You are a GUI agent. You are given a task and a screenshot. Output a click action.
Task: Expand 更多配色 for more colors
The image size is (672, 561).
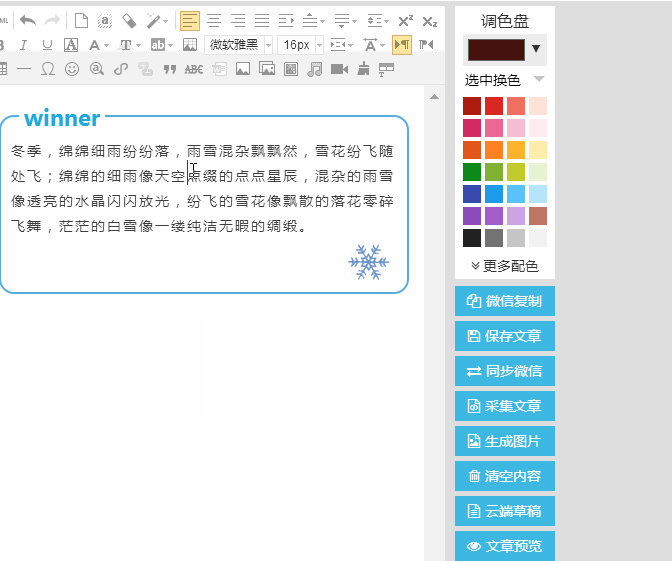coord(504,266)
